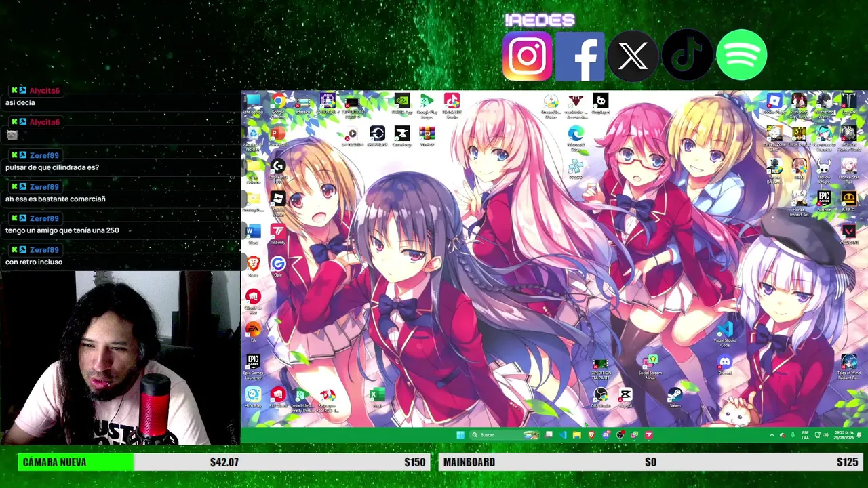Open Google Chrome from the desktop

278,105
